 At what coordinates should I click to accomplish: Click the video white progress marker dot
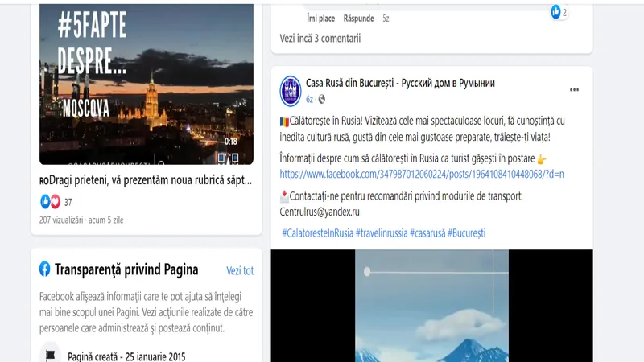(x=367, y=271)
